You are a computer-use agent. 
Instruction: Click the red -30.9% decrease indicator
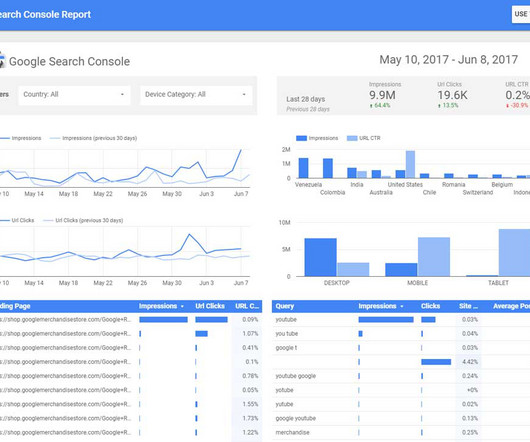point(517,105)
